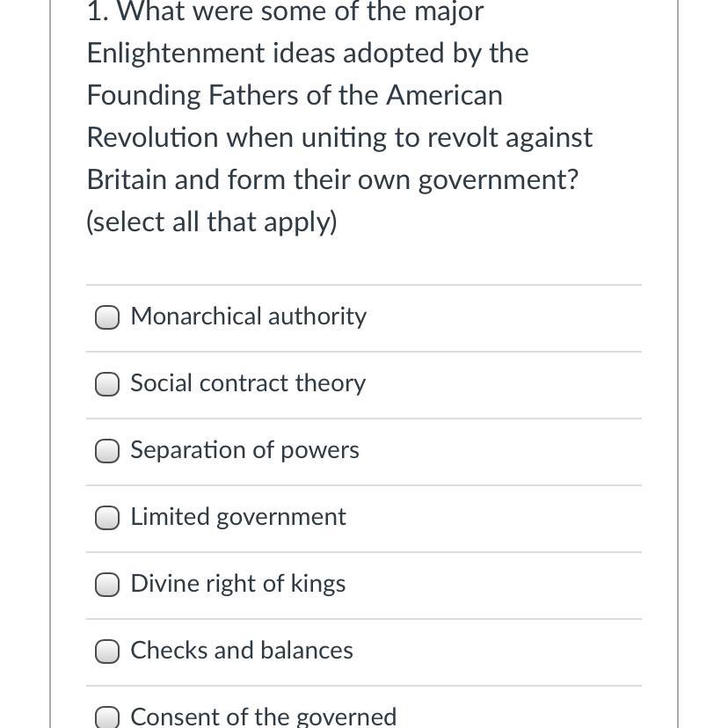Enable the Separation of powers checkbox
728x728 pixels.
pyautogui.click(x=107, y=451)
